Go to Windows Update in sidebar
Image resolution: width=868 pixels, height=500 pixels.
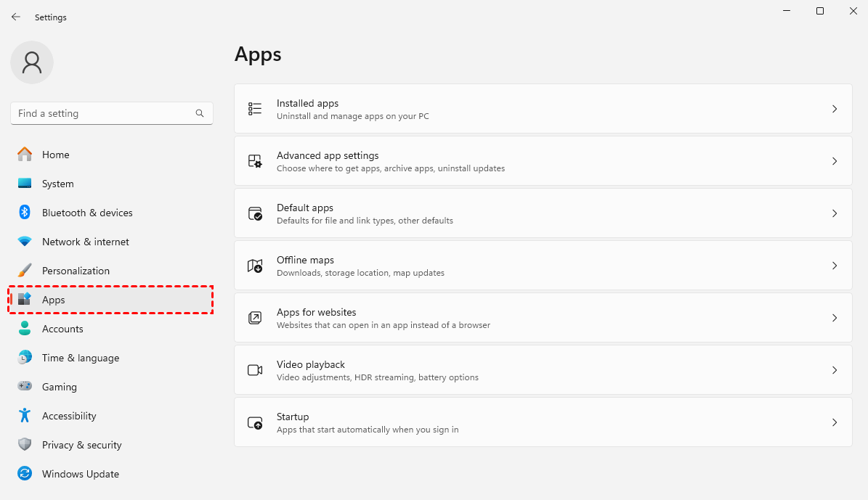80,474
